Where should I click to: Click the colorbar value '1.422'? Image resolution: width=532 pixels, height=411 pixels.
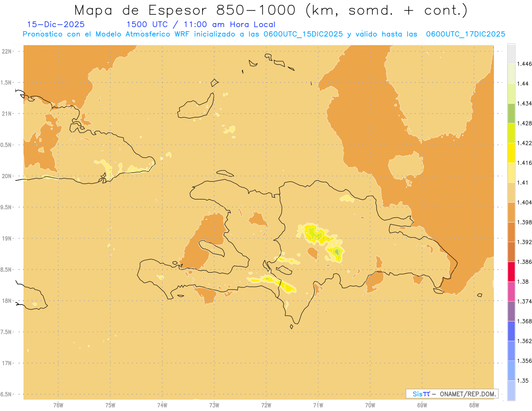point(525,143)
